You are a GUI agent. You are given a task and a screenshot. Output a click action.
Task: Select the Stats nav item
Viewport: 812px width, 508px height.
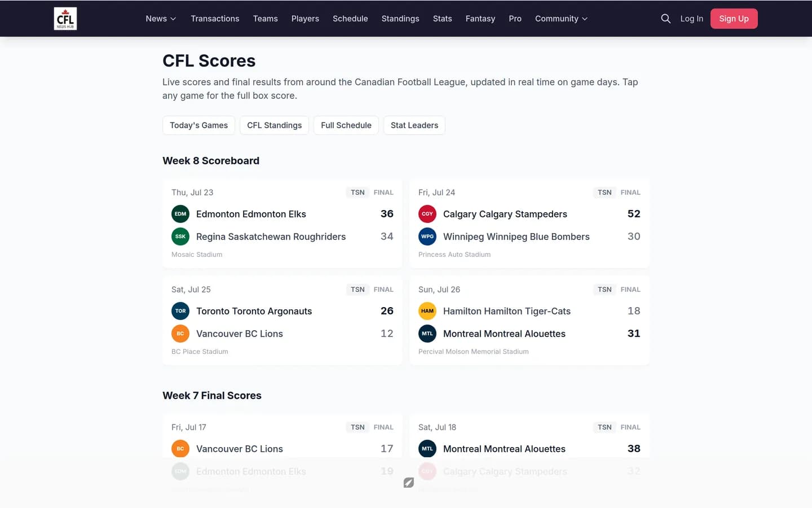tap(443, 19)
